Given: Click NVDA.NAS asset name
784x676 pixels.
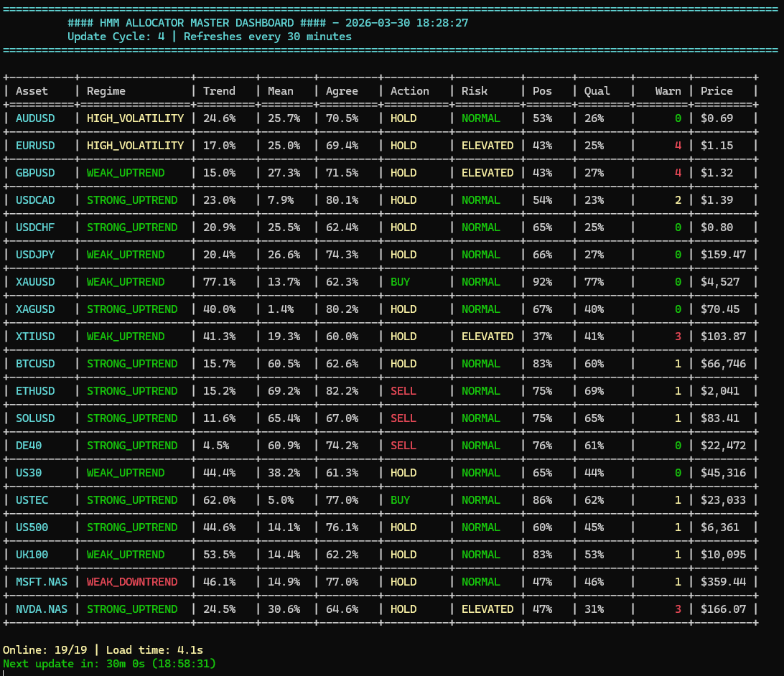Looking at the screenshot, I should coord(42,609).
